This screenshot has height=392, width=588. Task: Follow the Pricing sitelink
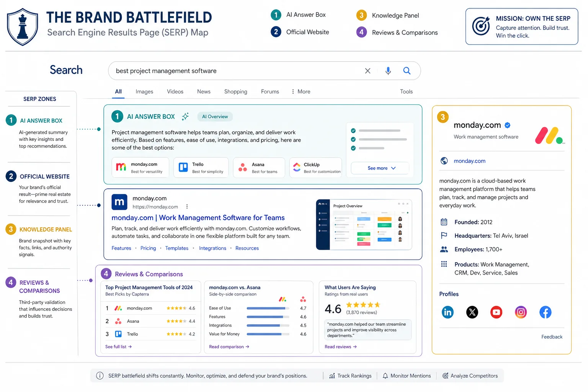click(x=148, y=248)
